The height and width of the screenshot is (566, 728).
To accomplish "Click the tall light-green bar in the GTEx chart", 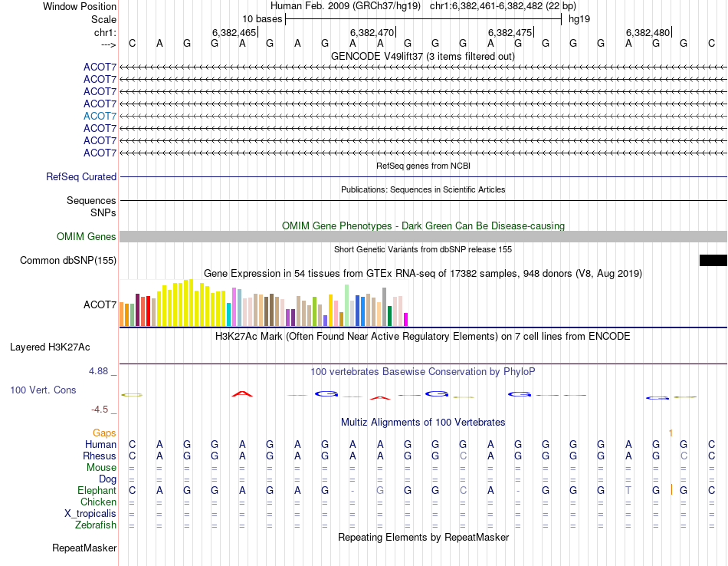I will click(347, 305).
